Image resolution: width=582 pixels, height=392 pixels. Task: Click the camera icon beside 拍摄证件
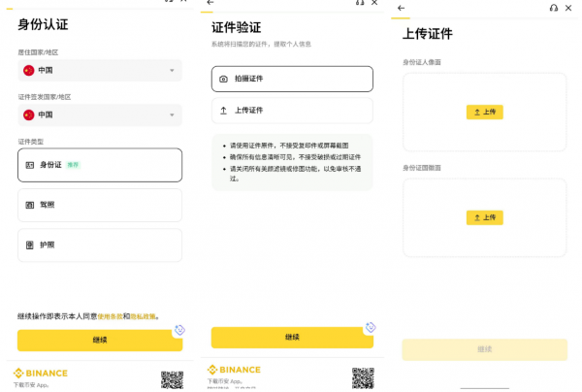[x=223, y=79]
